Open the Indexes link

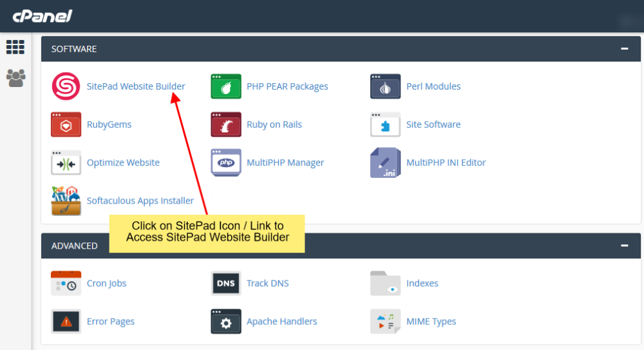pos(422,283)
